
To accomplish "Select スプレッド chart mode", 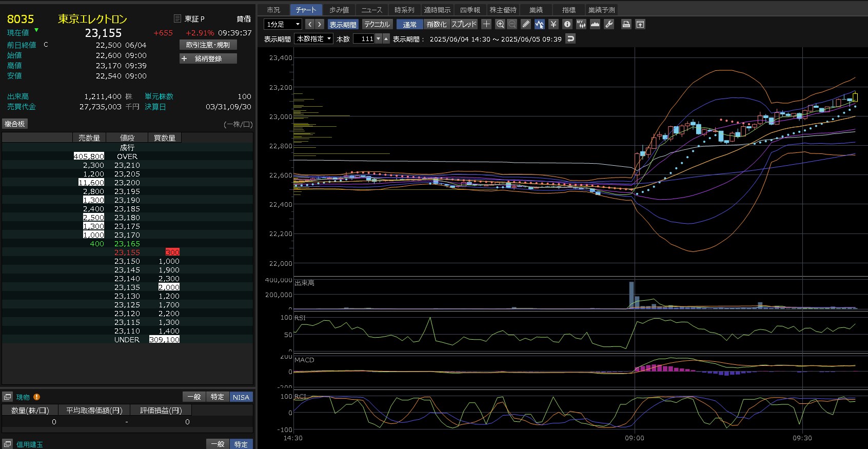I will [x=464, y=24].
